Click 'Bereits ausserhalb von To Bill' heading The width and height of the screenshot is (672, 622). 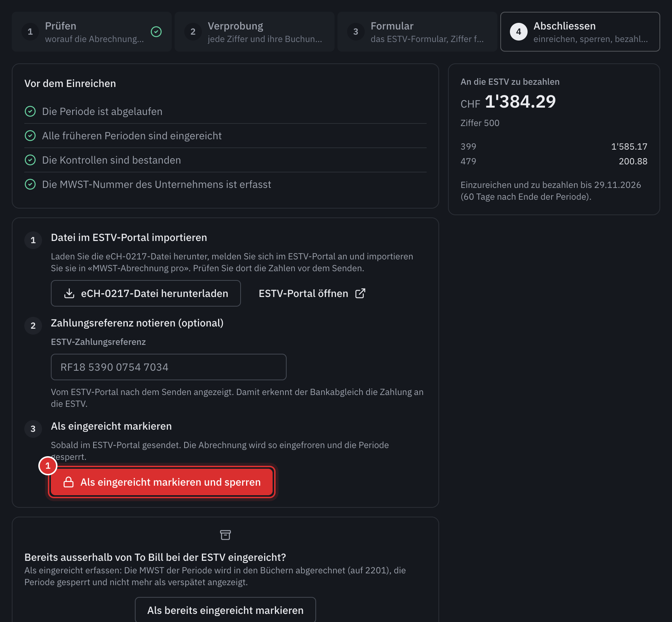[155, 557]
